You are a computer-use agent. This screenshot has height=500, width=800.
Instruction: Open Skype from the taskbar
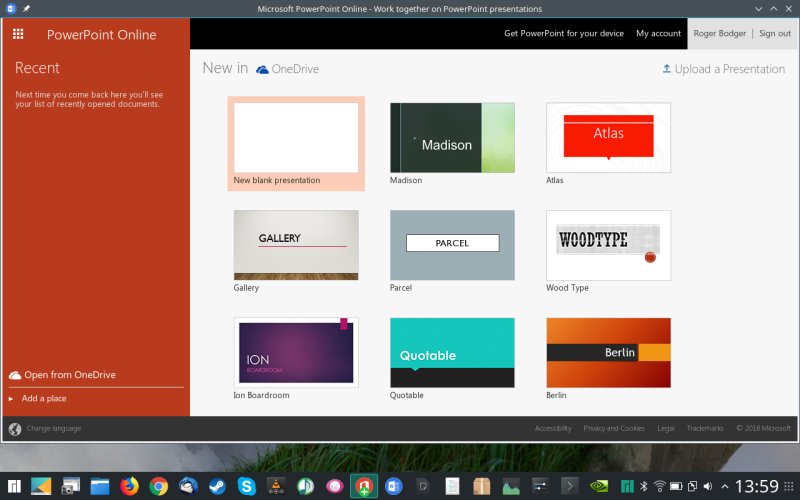pyautogui.click(x=246, y=487)
